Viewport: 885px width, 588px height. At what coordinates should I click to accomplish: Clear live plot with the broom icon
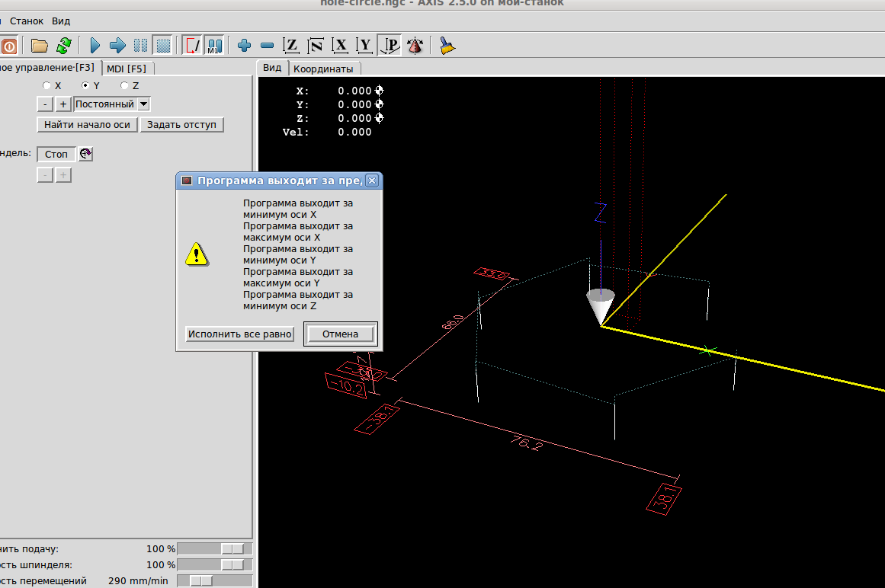click(x=448, y=46)
